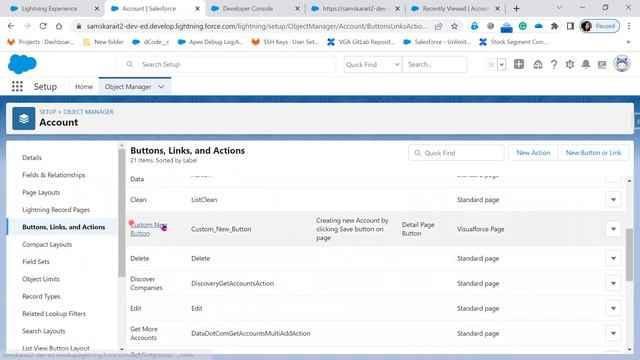
Task: Click the Salesforce cloud logo
Action: [22, 64]
